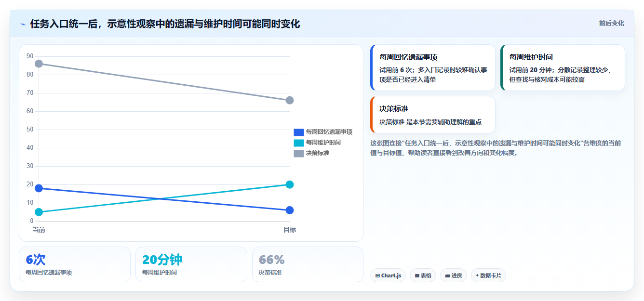Viewport: 644px width, 301px height.
Task: Click the 90 y-axis label
Action: point(30,56)
